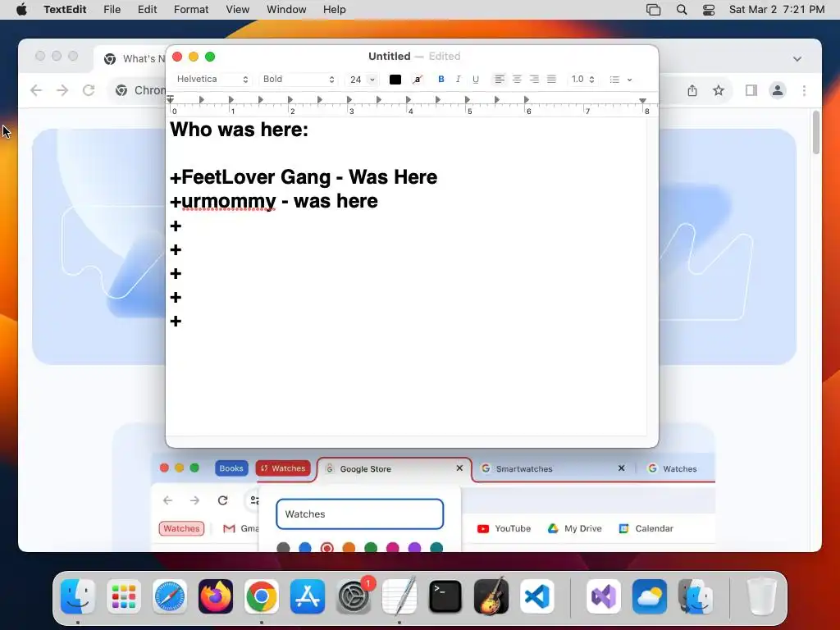Expand the Chrome tab search chevron
Viewport: 840px width, 630px height.
[797, 59]
